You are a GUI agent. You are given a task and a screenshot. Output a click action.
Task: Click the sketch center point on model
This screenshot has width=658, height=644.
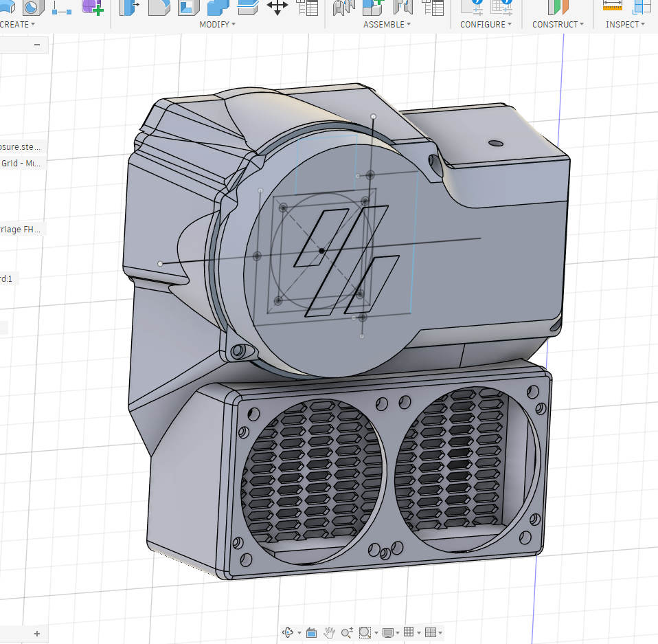[321, 252]
